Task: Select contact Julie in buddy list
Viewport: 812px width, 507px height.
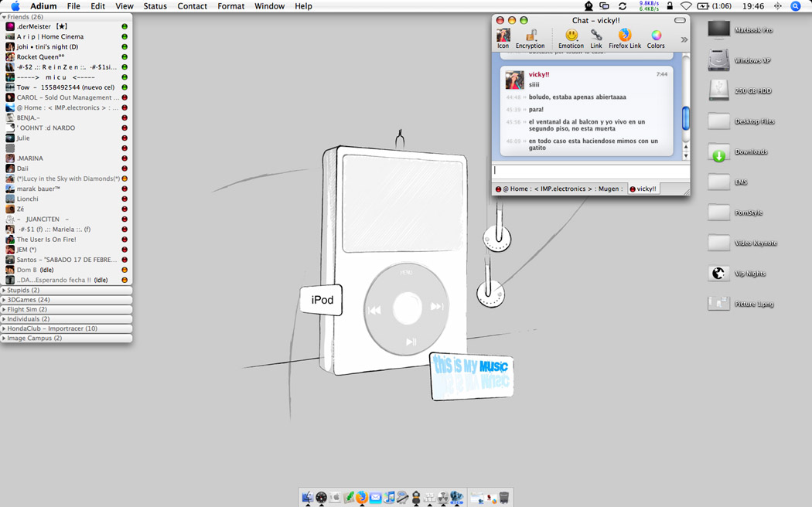Action: click(x=67, y=138)
